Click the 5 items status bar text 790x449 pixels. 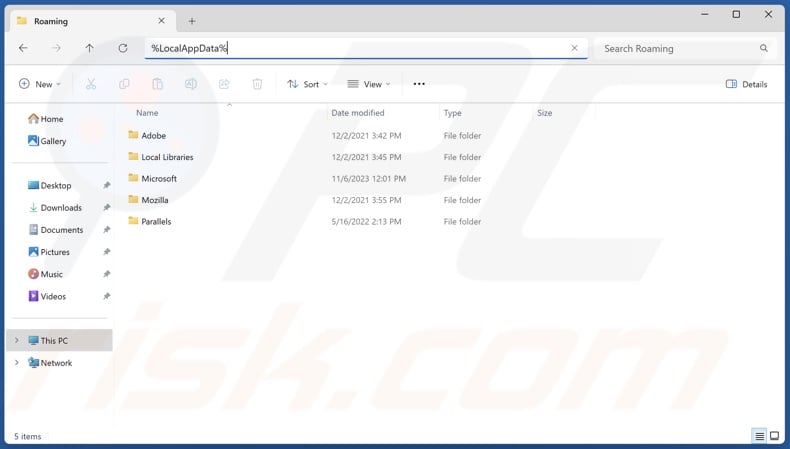point(28,436)
